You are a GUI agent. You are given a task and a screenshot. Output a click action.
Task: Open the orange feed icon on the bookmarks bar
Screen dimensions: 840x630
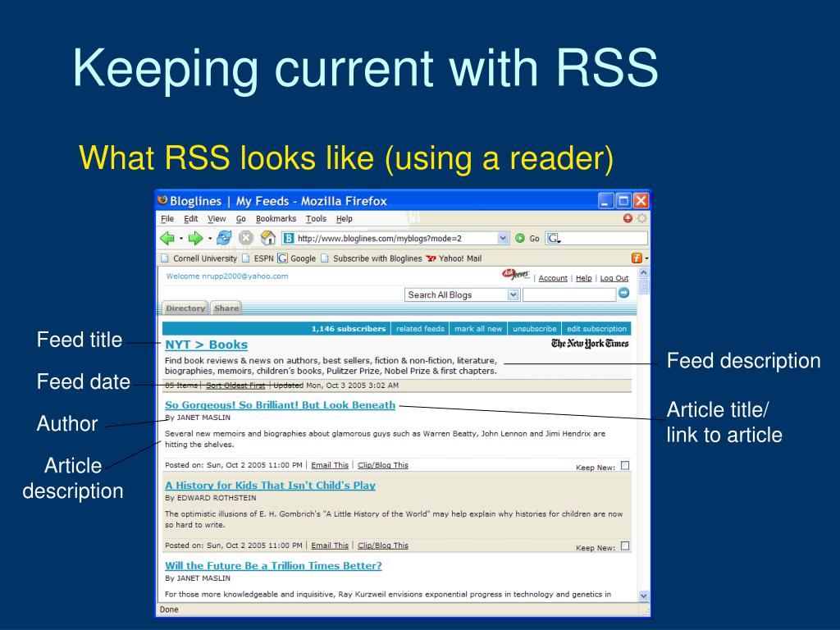pyautogui.click(x=637, y=258)
